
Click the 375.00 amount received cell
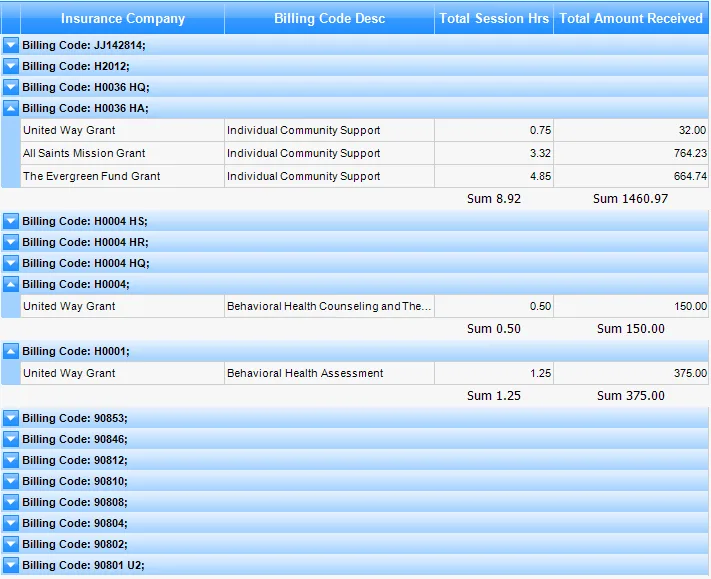[x=631, y=373]
